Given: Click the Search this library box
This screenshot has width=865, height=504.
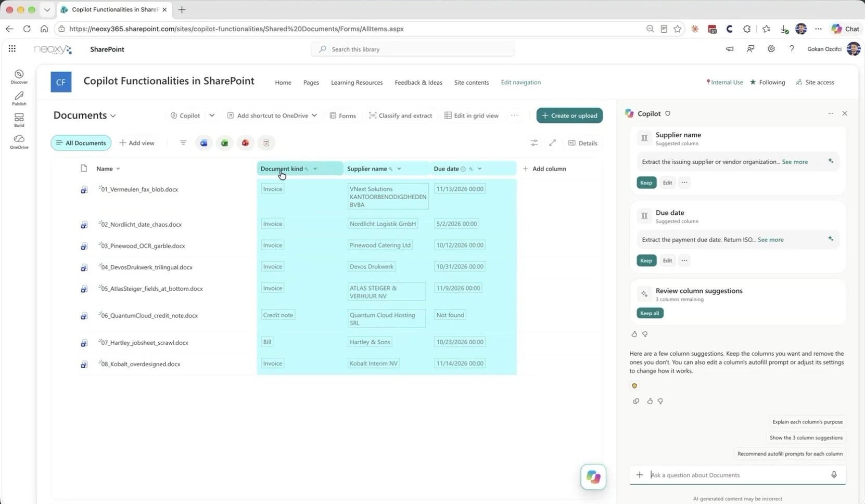Looking at the screenshot, I should pyautogui.click(x=413, y=49).
